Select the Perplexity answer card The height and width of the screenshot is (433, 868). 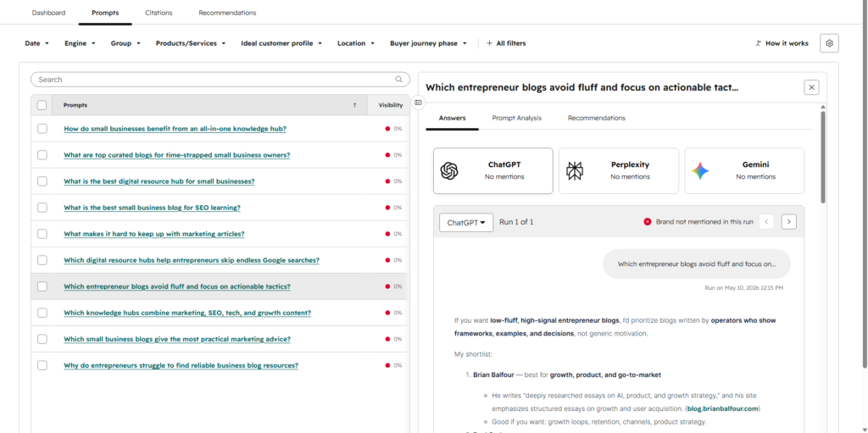coord(618,171)
